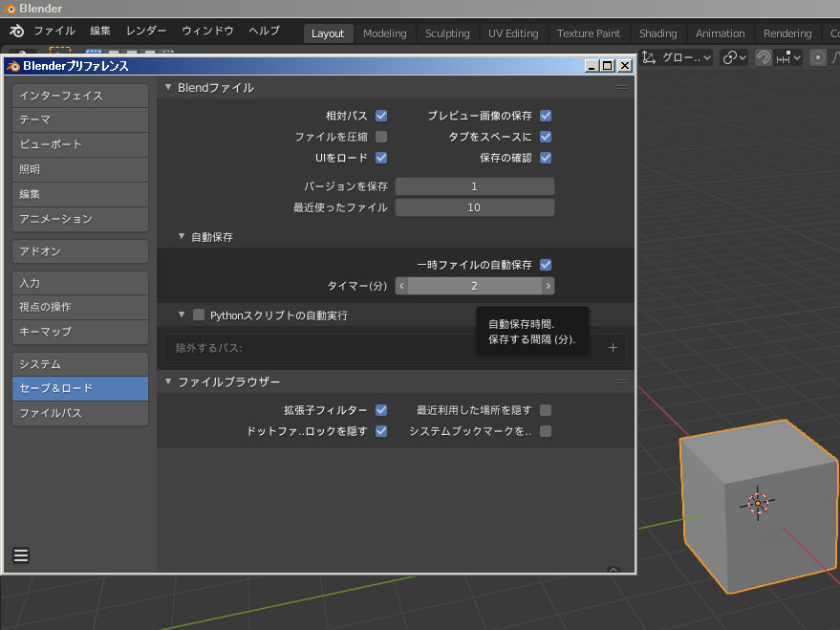Click the plus icon beside 除外するパス
This screenshot has width=840, height=630.
613,347
